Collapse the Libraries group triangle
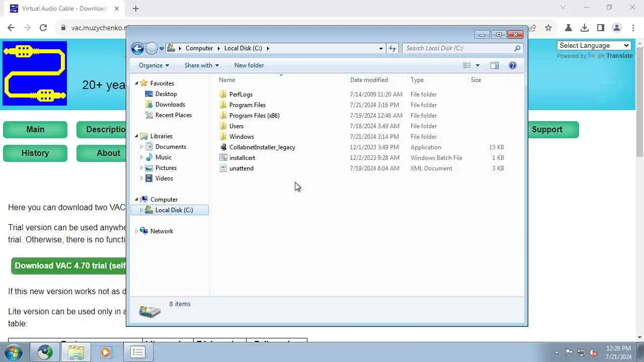Image resolution: width=644 pixels, height=362 pixels. tap(136, 136)
